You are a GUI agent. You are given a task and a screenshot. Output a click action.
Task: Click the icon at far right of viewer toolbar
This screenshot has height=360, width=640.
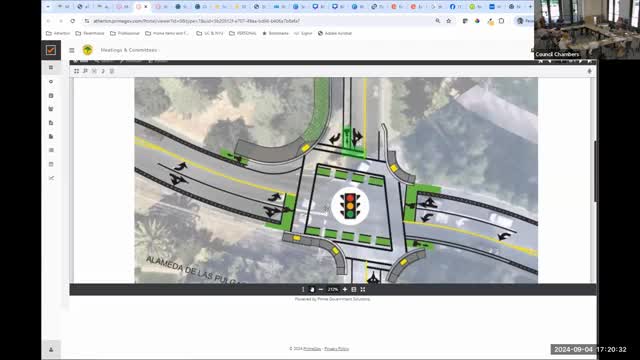tap(589, 71)
